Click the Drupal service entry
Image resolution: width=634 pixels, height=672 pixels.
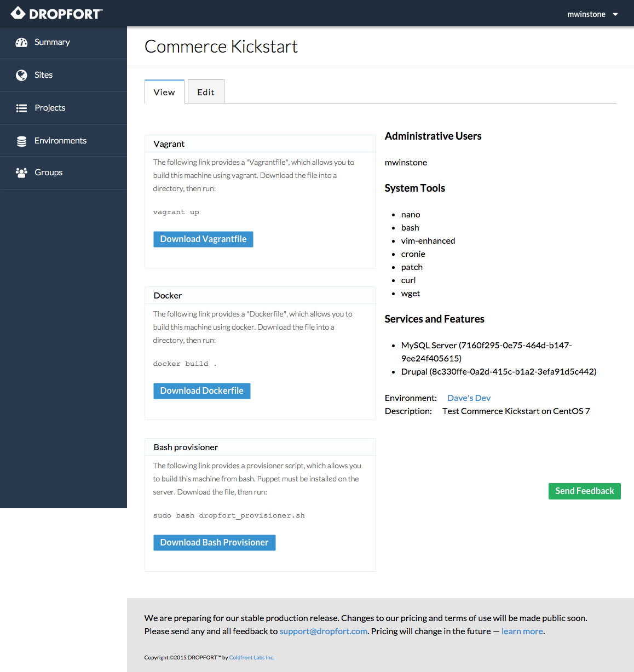(x=499, y=372)
